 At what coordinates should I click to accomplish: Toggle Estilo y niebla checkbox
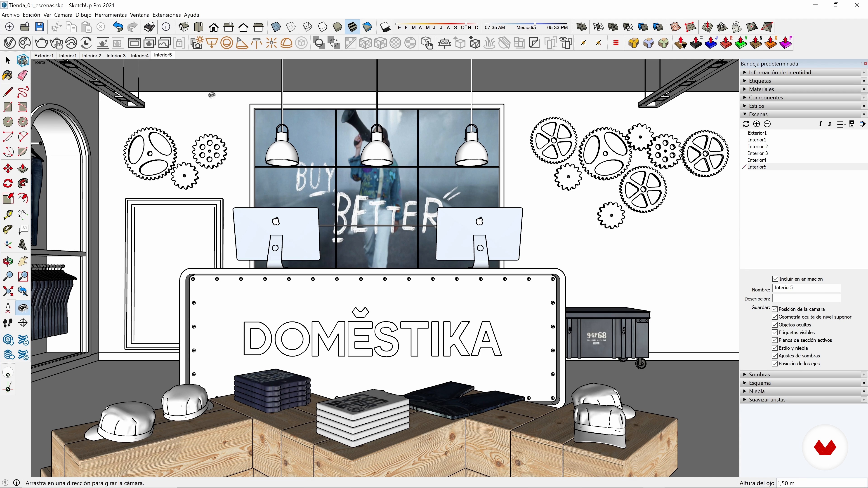click(775, 348)
